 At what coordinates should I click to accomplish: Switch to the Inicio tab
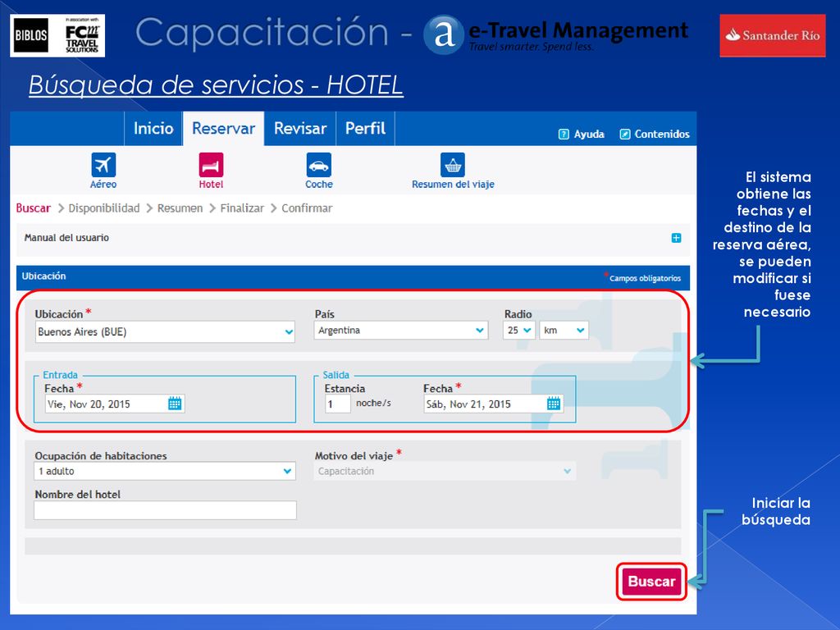[153, 129]
